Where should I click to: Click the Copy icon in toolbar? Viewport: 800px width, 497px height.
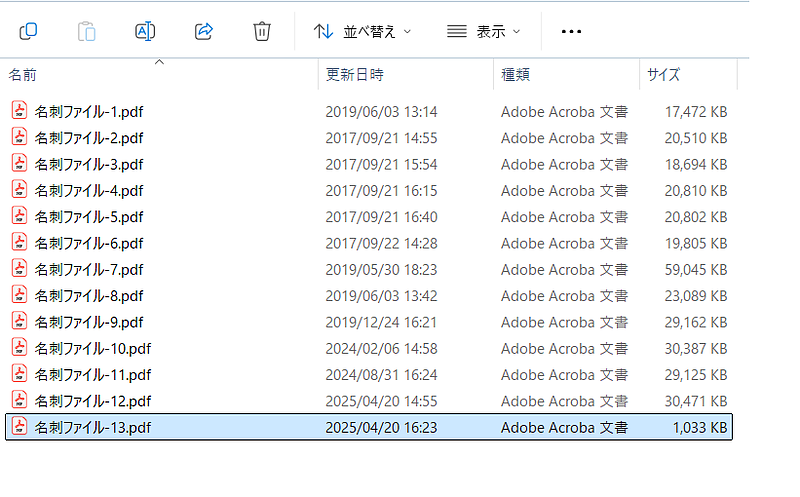click(x=29, y=31)
